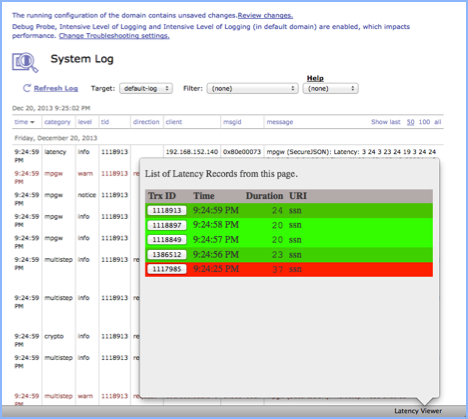Viewport: 468px width, 419px height.
Task: Click the time column sort arrow
Action: 32,122
